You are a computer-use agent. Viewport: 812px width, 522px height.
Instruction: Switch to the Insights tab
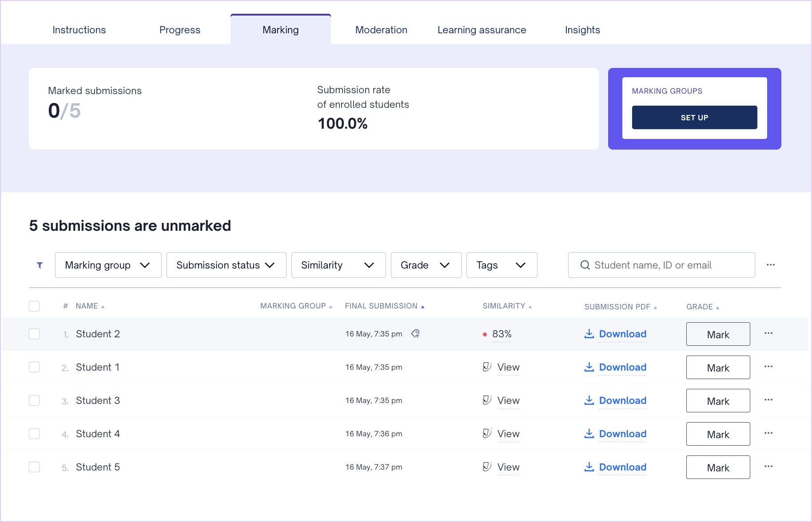[582, 30]
